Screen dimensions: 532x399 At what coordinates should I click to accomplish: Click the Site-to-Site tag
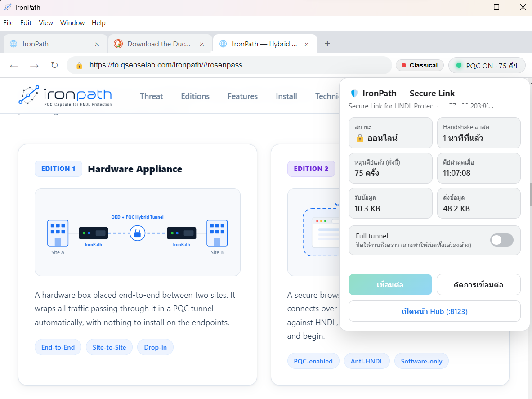coord(109,347)
